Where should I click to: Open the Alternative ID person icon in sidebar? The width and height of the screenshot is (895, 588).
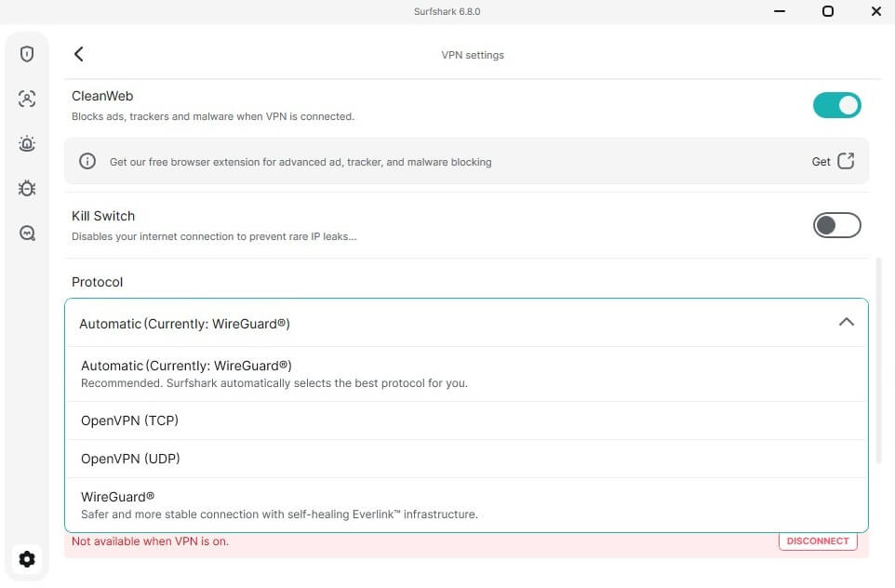(x=27, y=99)
